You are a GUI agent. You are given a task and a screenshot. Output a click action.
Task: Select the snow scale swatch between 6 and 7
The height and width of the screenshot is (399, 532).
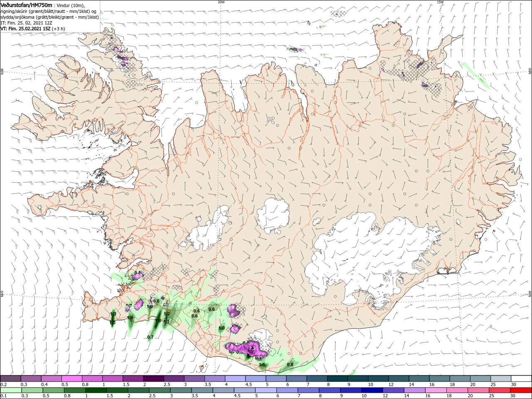click(x=297, y=379)
